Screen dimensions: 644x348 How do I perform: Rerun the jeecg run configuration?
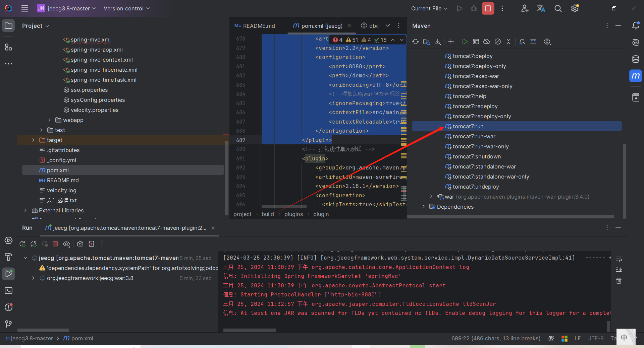coord(22,244)
